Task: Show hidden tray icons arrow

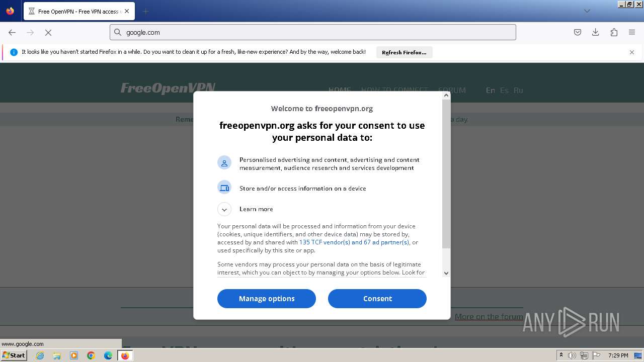Action: [x=561, y=355]
